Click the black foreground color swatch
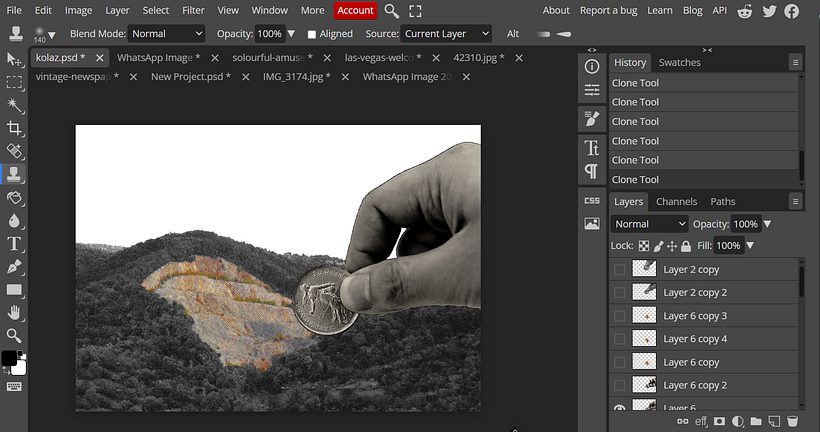Screen dimensions: 820x432 pos(9,358)
